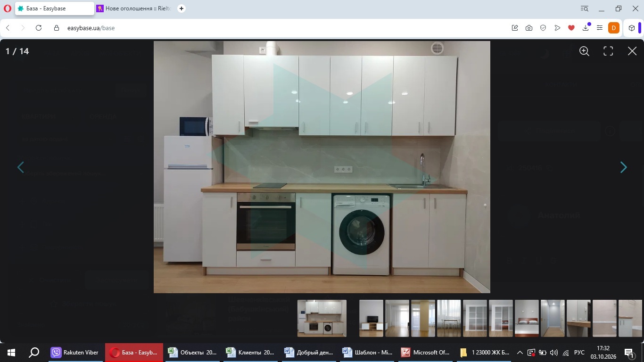Add page to bookmarks via heart icon

coord(571,28)
